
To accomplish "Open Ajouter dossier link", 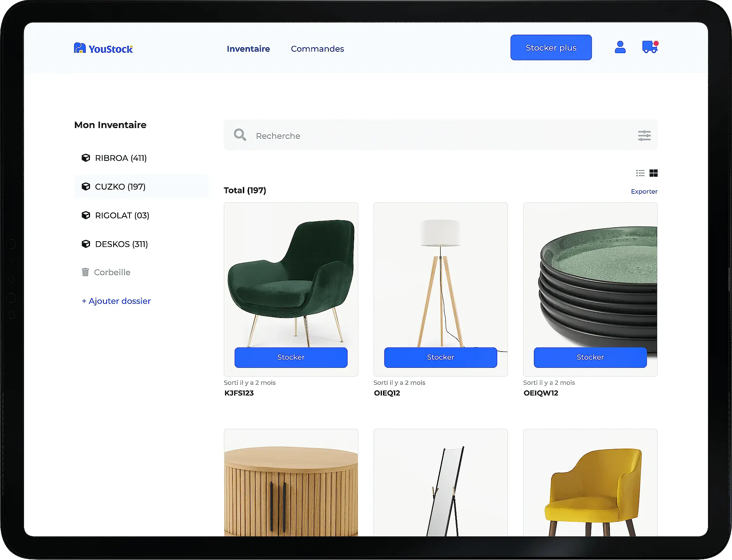I will (x=116, y=301).
